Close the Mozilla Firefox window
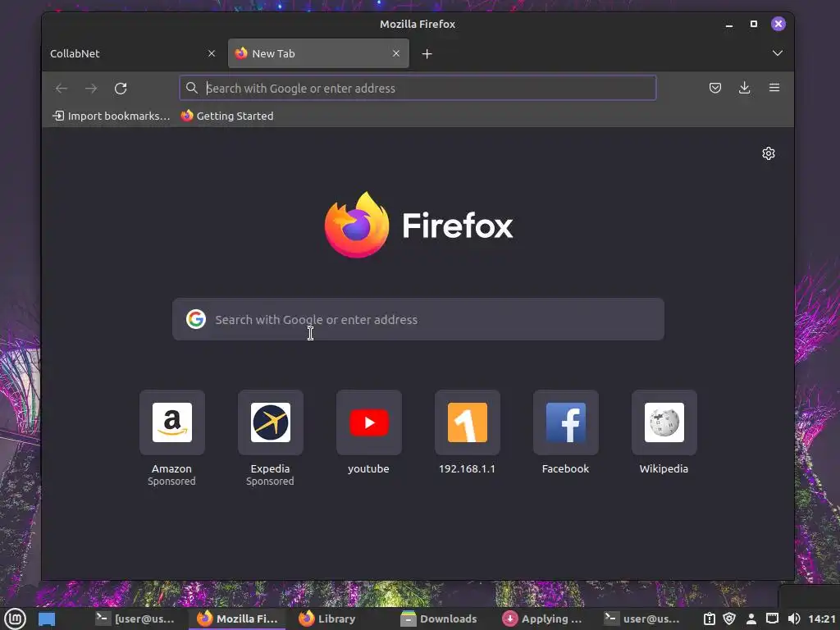This screenshot has height=630, width=840. pos(778,24)
